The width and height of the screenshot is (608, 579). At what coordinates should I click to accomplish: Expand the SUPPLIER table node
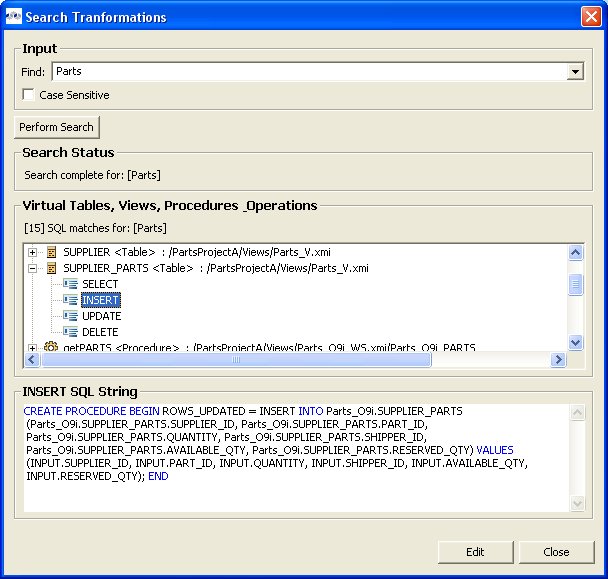click(x=33, y=252)
